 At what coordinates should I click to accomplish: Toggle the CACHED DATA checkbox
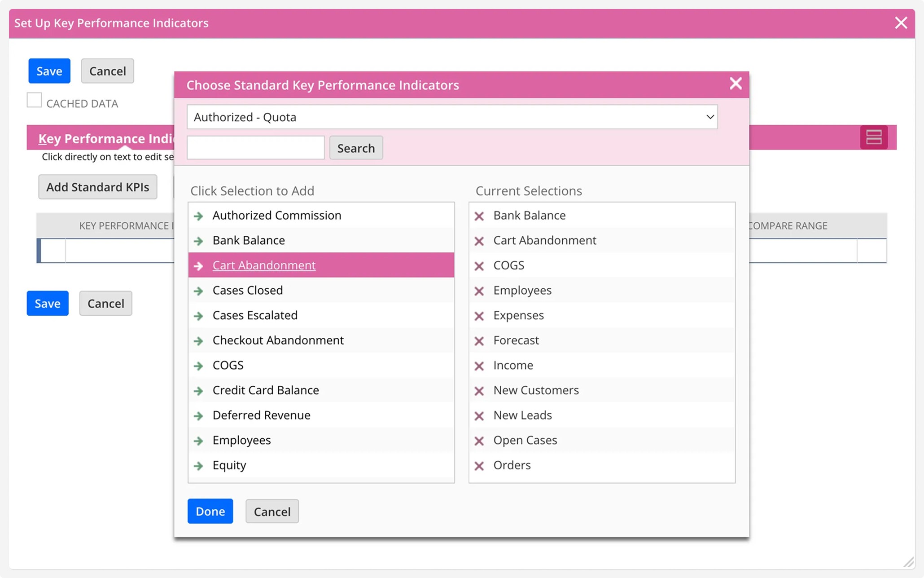click(x=34, y=100)
